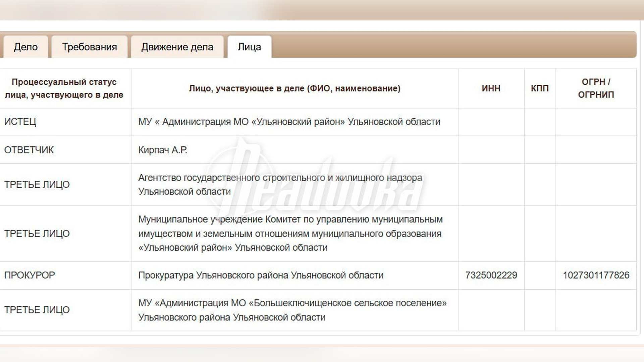This screenshot has height=362, width=644.
Task: Select the Лица tab
Action: [249, 47]
